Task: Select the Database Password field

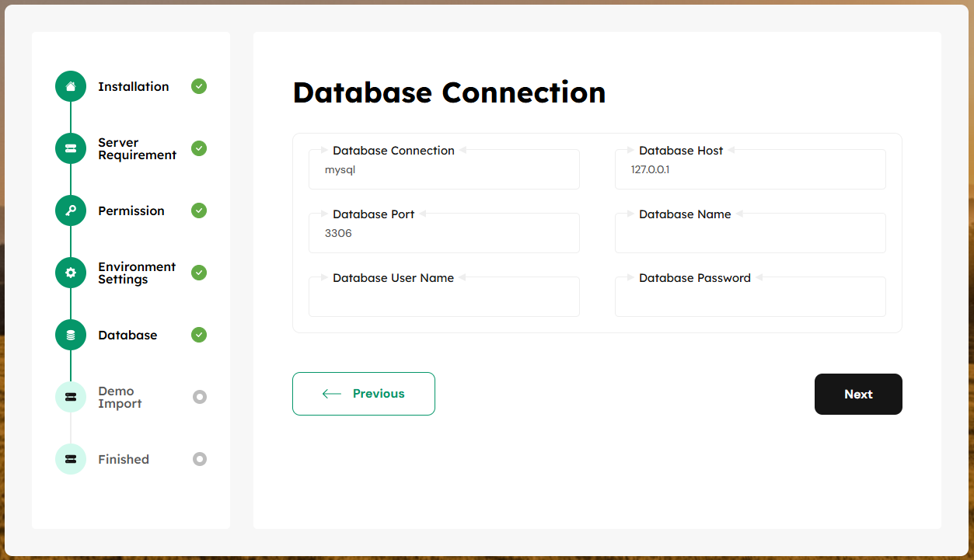Action: [x=749, y=299]
